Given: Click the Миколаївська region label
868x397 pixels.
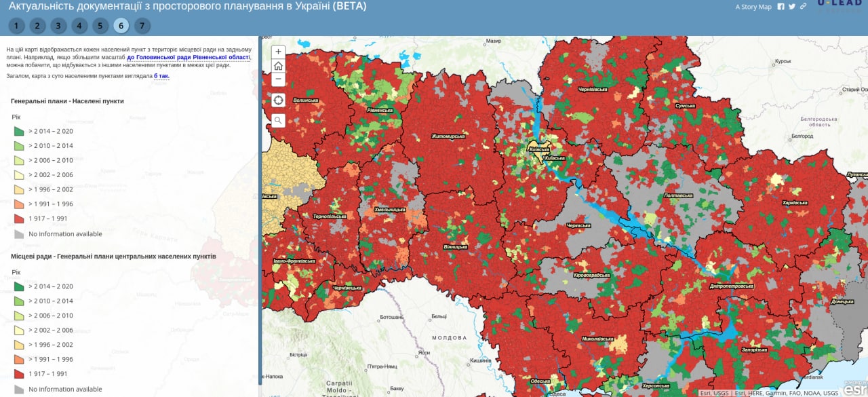Looking at the screenshot, I should click(x=597, y=339).
